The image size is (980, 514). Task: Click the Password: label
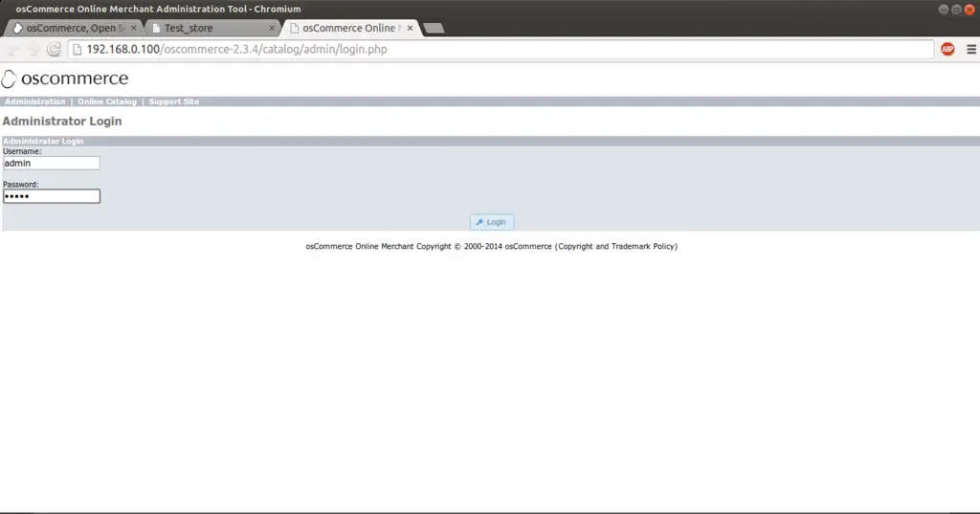(21, 185)
